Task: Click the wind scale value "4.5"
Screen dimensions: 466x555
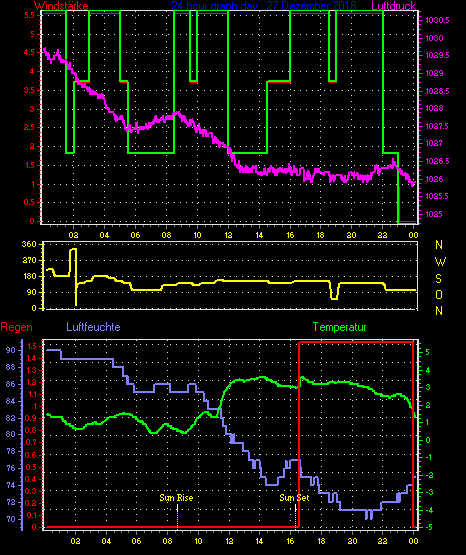Action: pos(29,52)
